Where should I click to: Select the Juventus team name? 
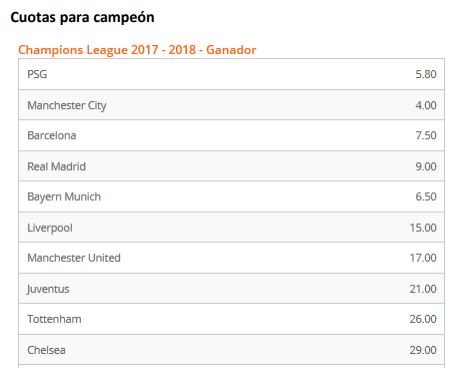coord(48,289)
